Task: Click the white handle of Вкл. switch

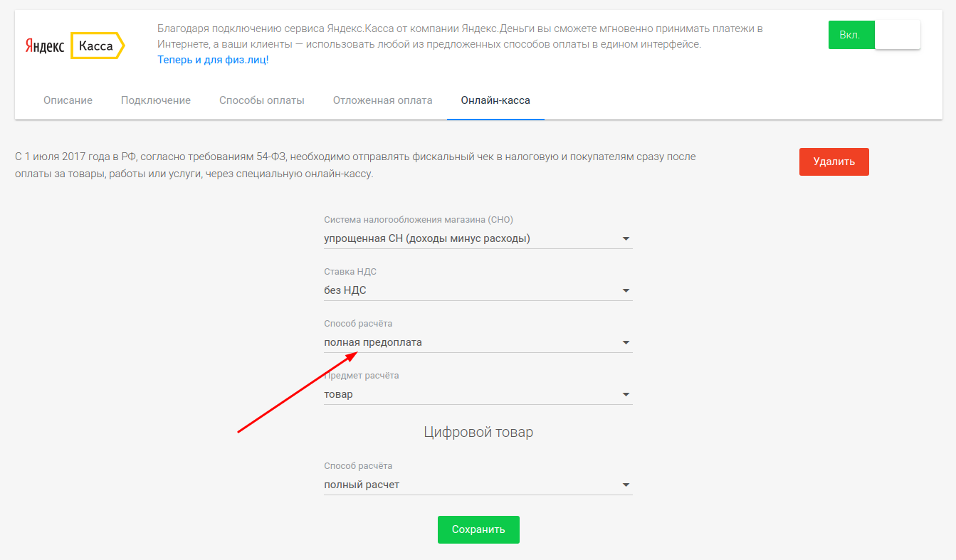Action: [897, 35]
